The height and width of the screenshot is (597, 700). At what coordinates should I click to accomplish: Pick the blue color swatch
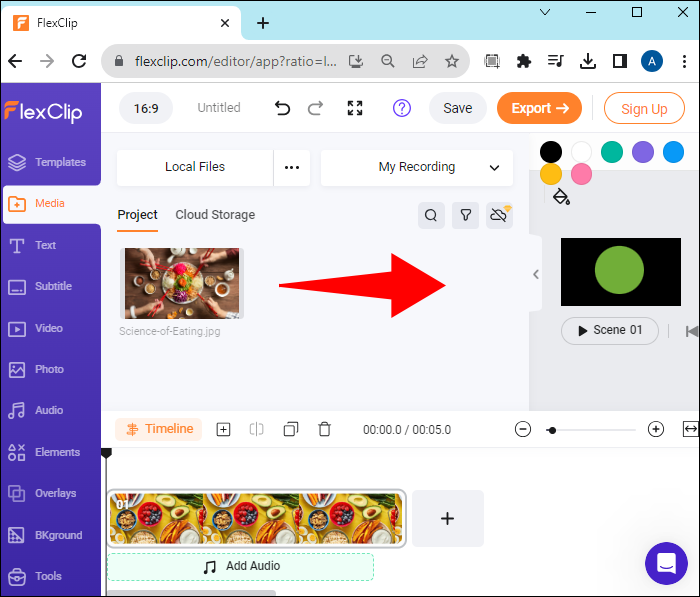[x=673, y=152]
